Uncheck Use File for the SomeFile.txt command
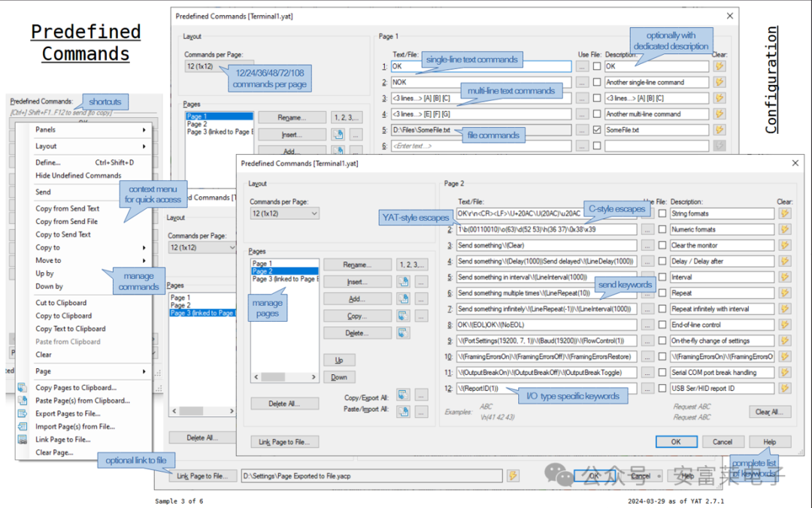 (x=597, y=130)
